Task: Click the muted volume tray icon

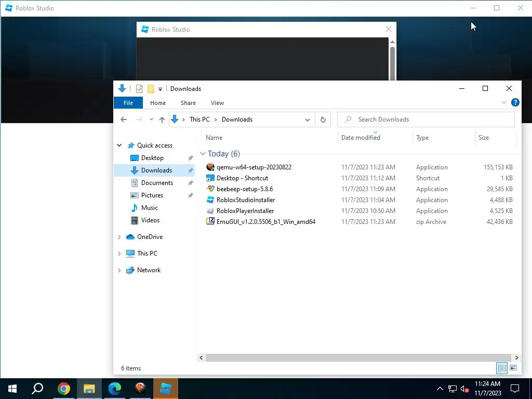Action: pos(464,389)
